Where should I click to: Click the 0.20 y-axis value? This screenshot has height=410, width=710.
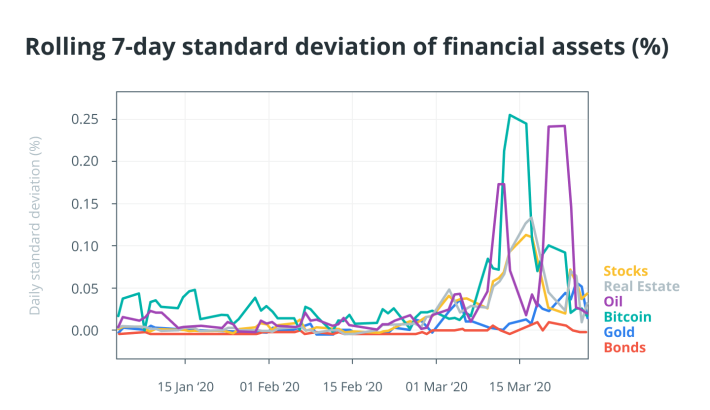coord(85,161)
